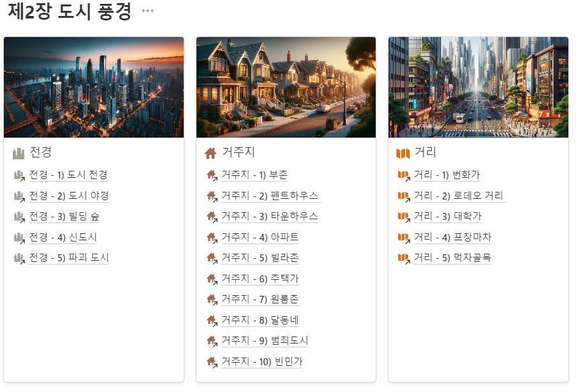Click the building icon beside 전경 heading

18,154
